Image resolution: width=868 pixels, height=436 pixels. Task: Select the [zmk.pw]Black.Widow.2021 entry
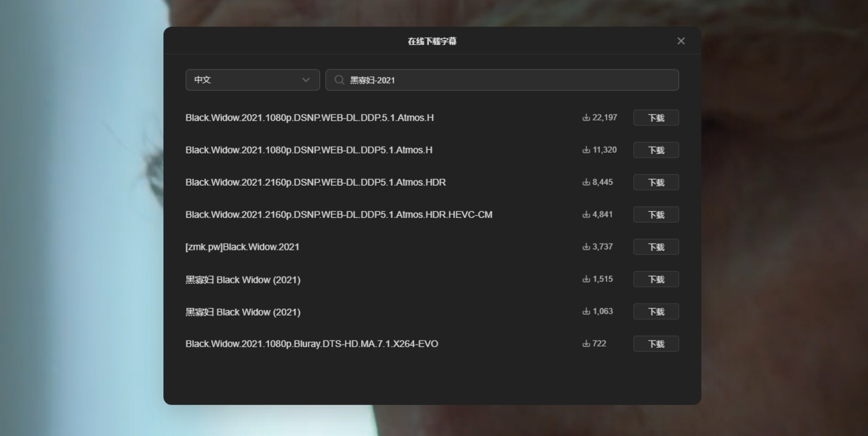point(243,247)
